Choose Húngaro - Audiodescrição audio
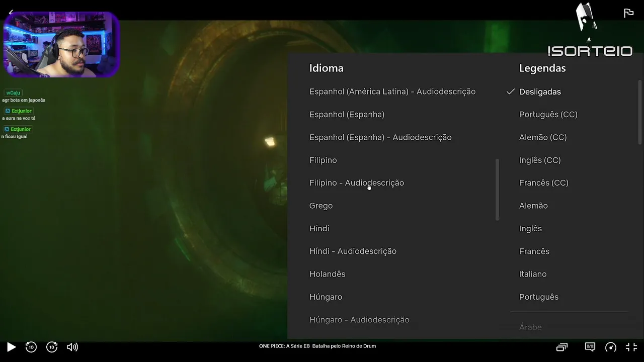 pyautogui.click(x=359, y=320)
